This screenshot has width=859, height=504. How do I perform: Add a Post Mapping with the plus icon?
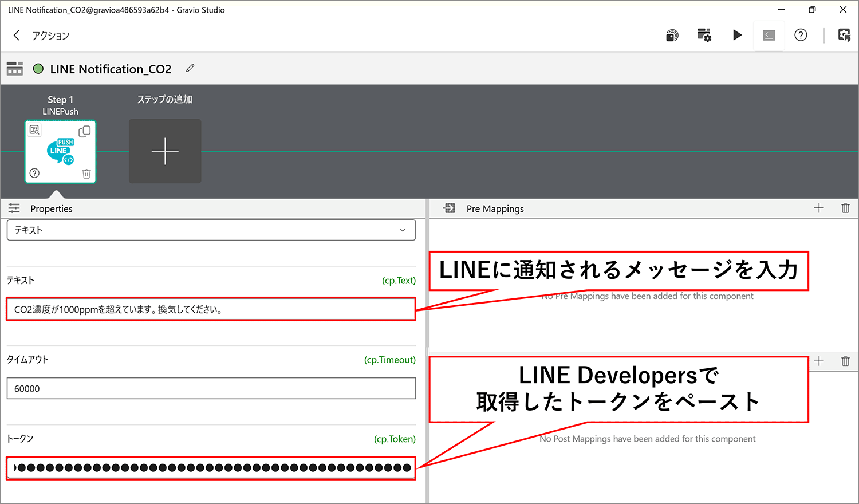[819, 361]
